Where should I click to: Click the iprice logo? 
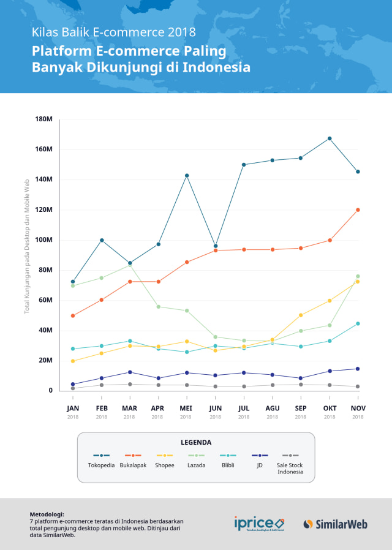259,524
